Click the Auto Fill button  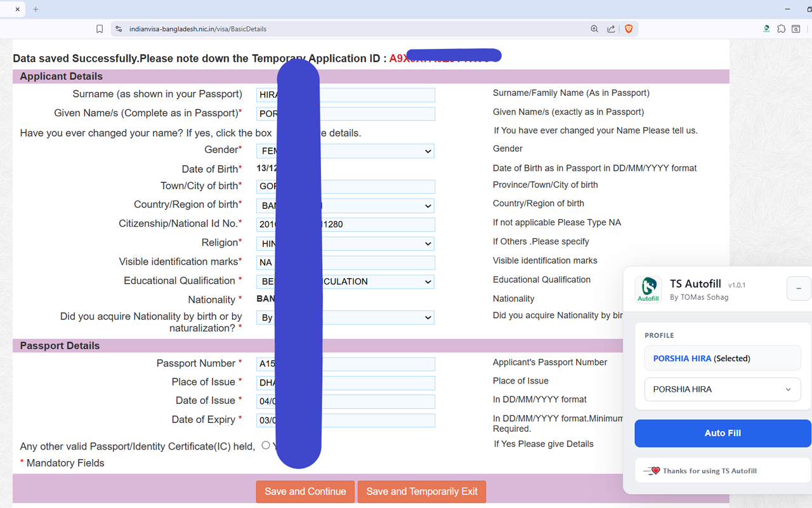click(723, 433)
